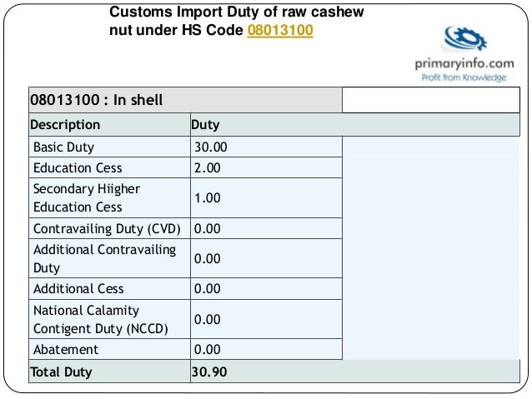
Task: Click the National Calamity Contingent Duty label
Action: pos(100,319)
